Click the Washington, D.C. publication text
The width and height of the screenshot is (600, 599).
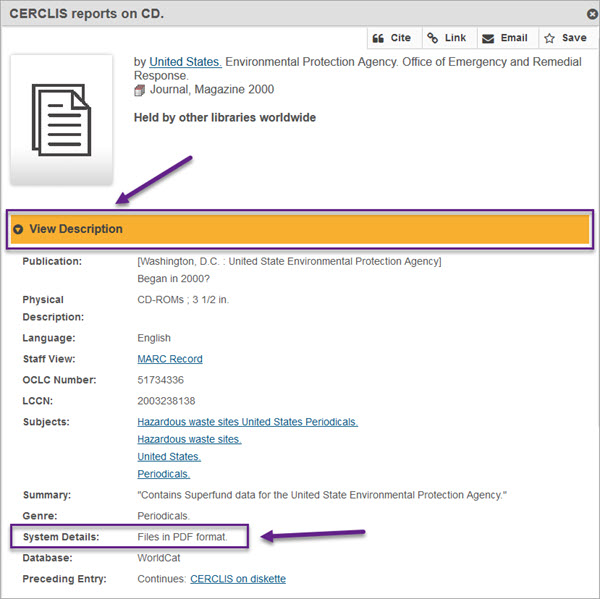[289, 261]
